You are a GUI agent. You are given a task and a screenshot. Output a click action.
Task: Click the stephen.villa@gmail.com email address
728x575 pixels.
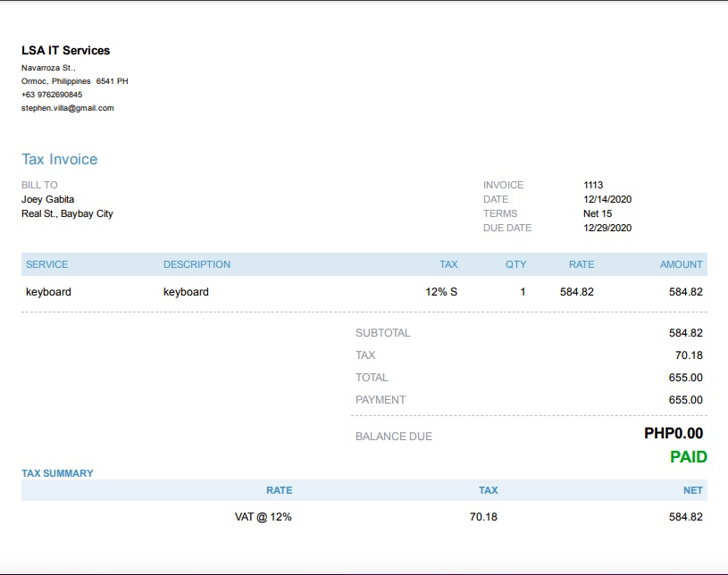coord(68,108)
